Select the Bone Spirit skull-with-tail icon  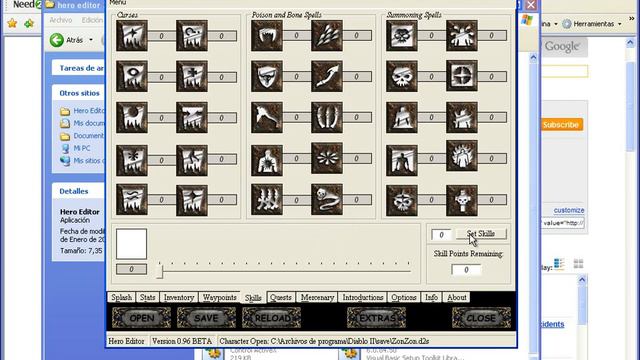(327, 200)
